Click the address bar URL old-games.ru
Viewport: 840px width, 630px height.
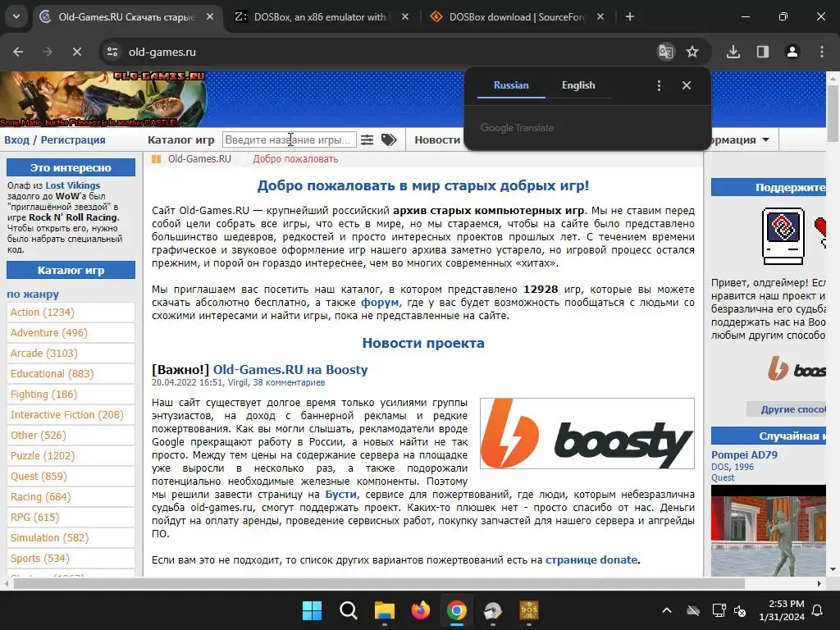(162, 52)
